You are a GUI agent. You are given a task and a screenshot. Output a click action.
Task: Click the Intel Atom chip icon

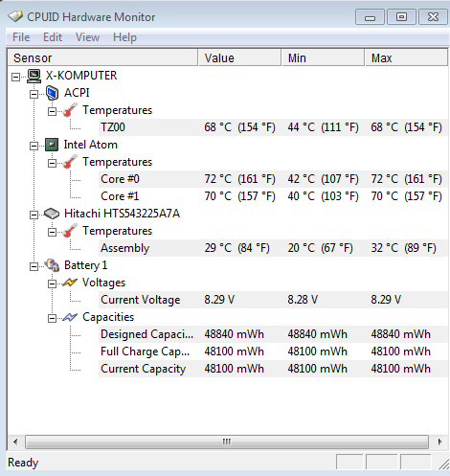coord(52,145)
